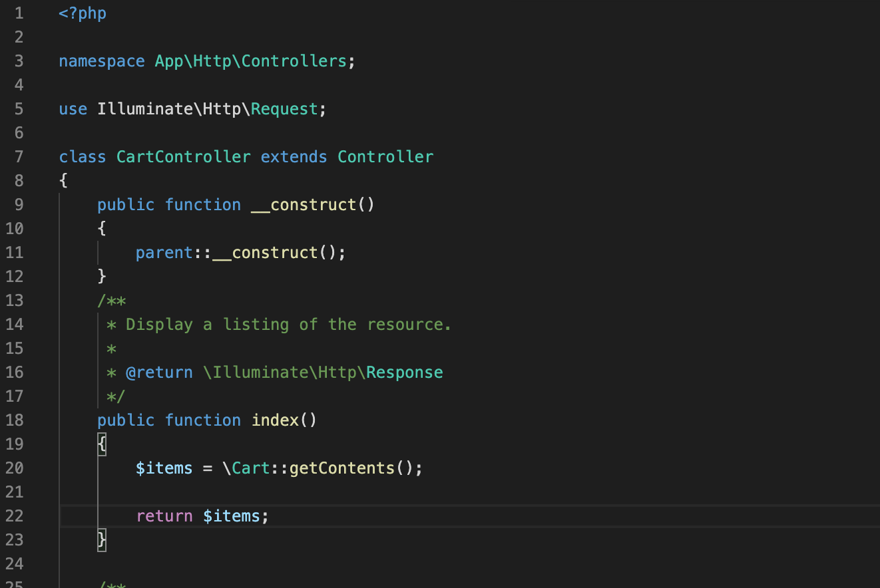Screen dimensions: 880x588
Task: Click the $items variable on line 20
Action: 164,468
